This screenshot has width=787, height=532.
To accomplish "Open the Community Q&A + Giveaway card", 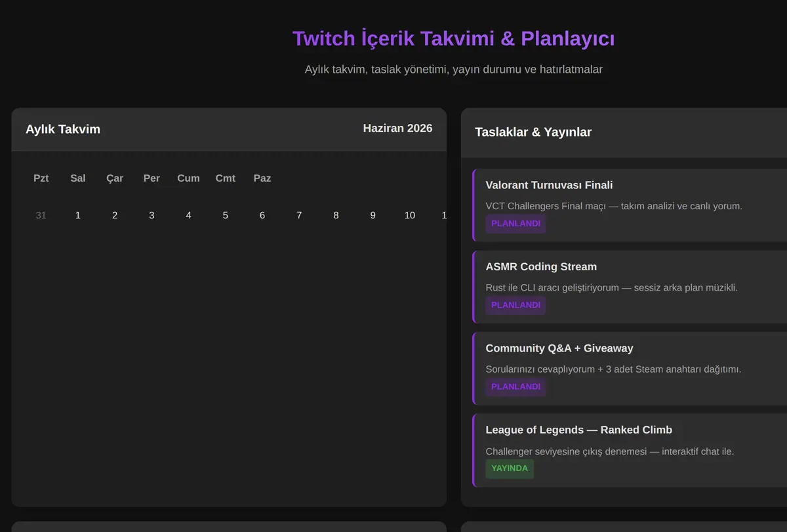I will pos(630,368).
